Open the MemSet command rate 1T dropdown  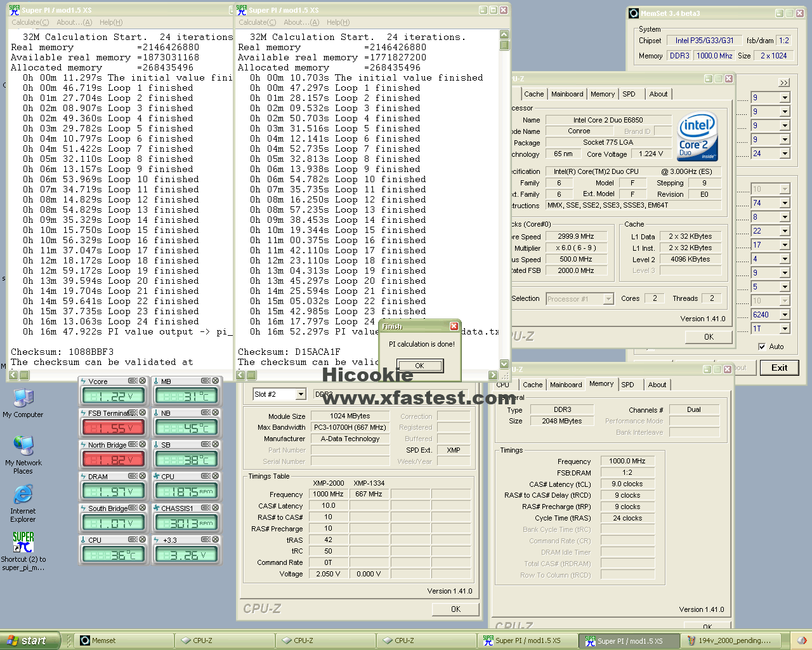click(x=785, y=329)
